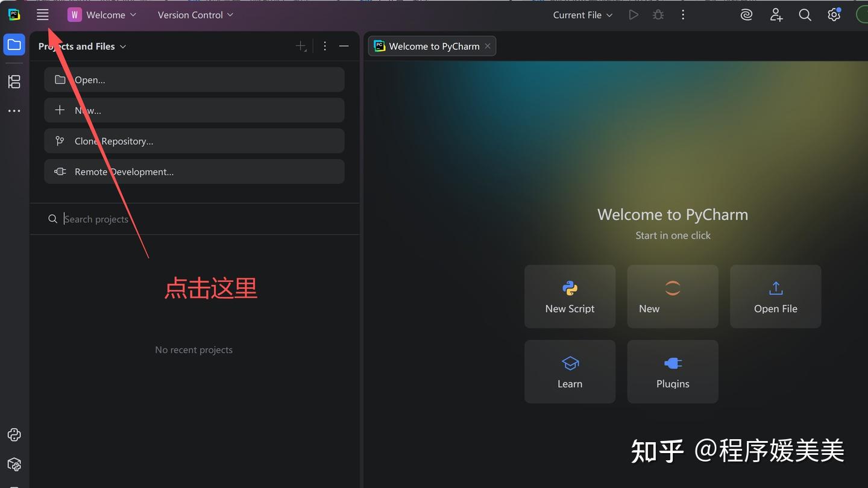Toggle the Project folder tool window
Viewport: 868px width, 488px height.
click(x=14, y=45)
